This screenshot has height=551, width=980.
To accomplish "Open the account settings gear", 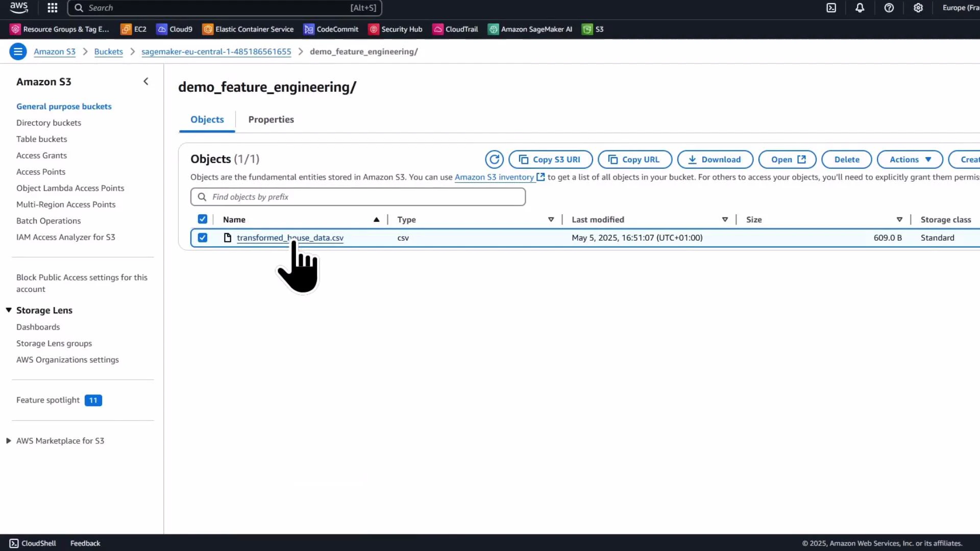I will (918, 8).
